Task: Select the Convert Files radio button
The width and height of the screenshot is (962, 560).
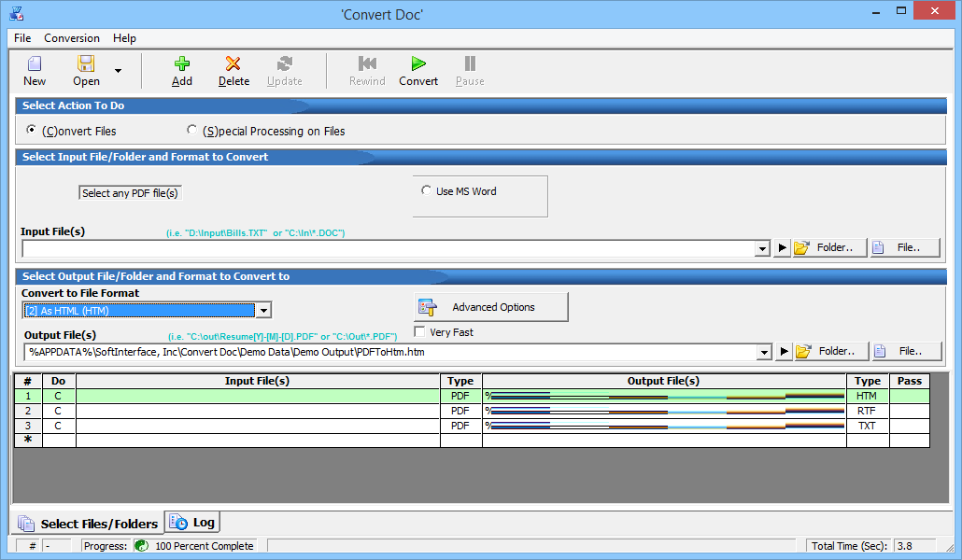Action: click(x=33, y=131)
